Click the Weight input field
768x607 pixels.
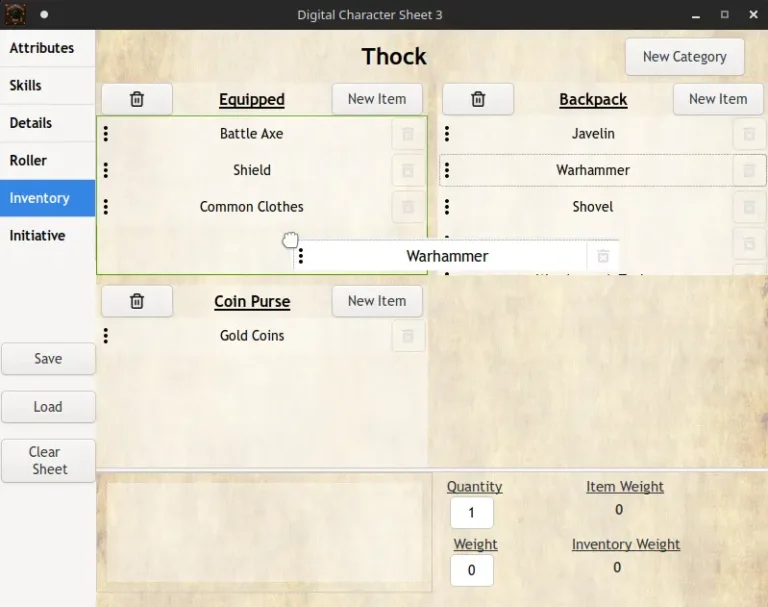point(472,570)
